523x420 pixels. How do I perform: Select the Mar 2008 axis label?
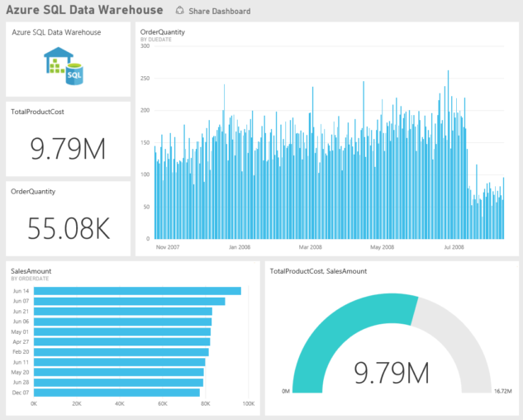310,247
